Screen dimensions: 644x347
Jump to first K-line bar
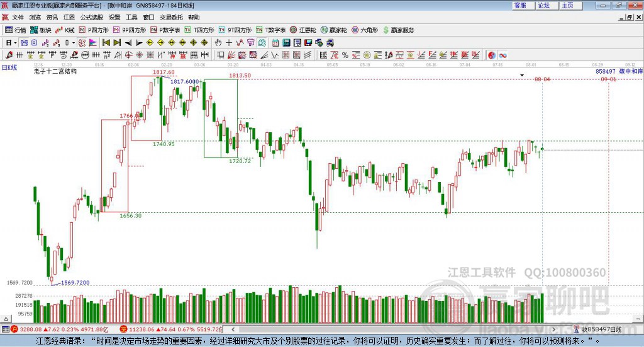106,43
